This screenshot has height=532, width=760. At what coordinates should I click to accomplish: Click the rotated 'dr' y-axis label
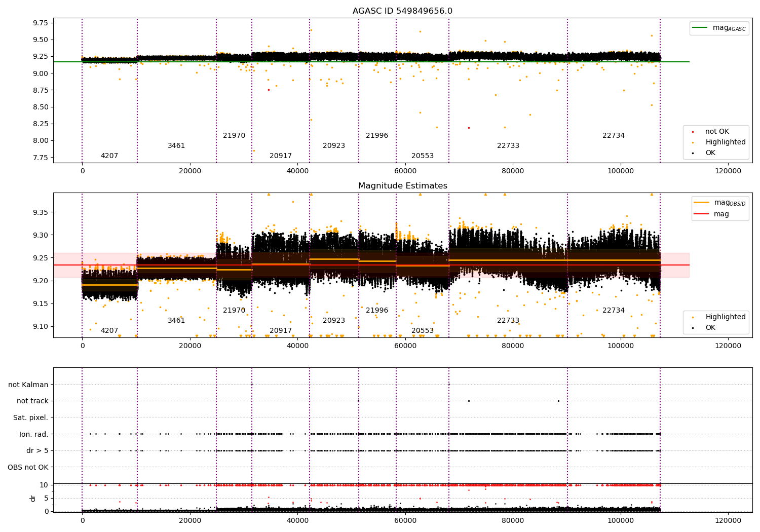33,498
